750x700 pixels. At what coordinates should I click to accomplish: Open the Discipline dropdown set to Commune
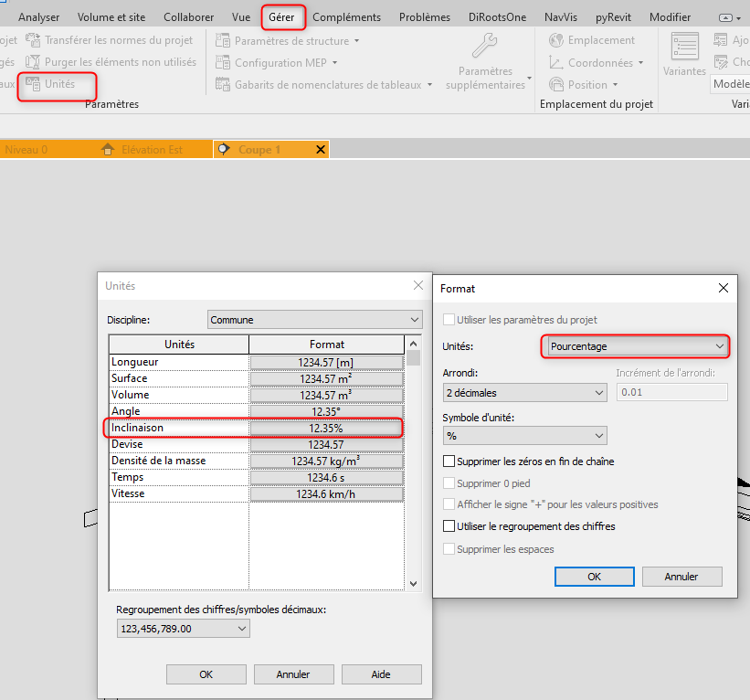tap(314, 320)
